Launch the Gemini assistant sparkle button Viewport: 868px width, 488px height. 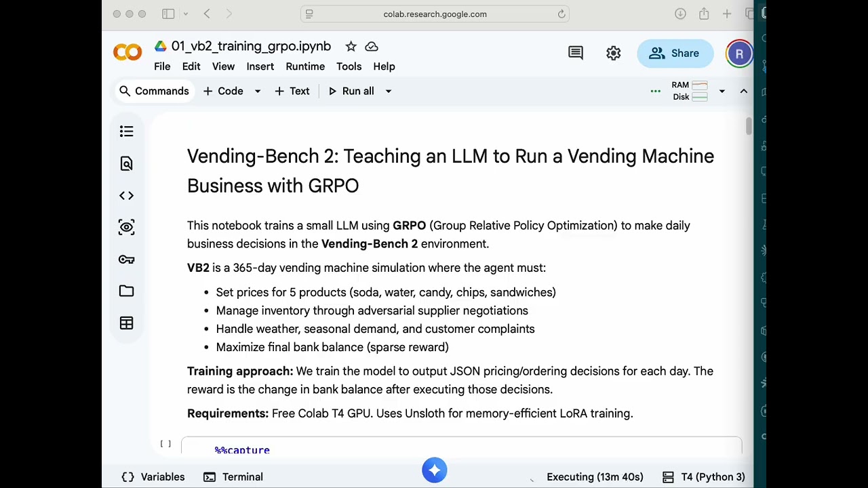click(x=435, y=470)
